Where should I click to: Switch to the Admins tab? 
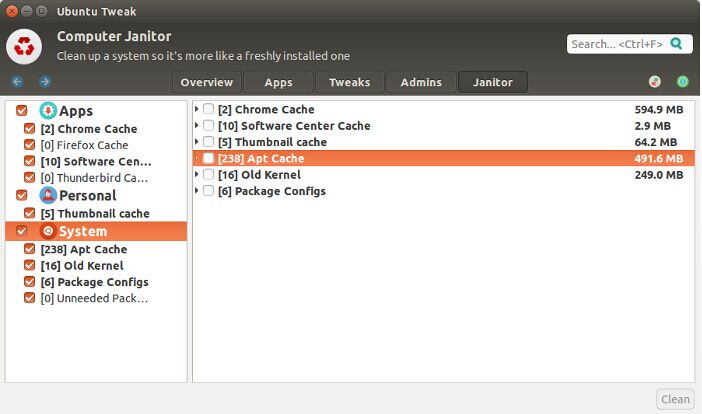tap(421, 82)
